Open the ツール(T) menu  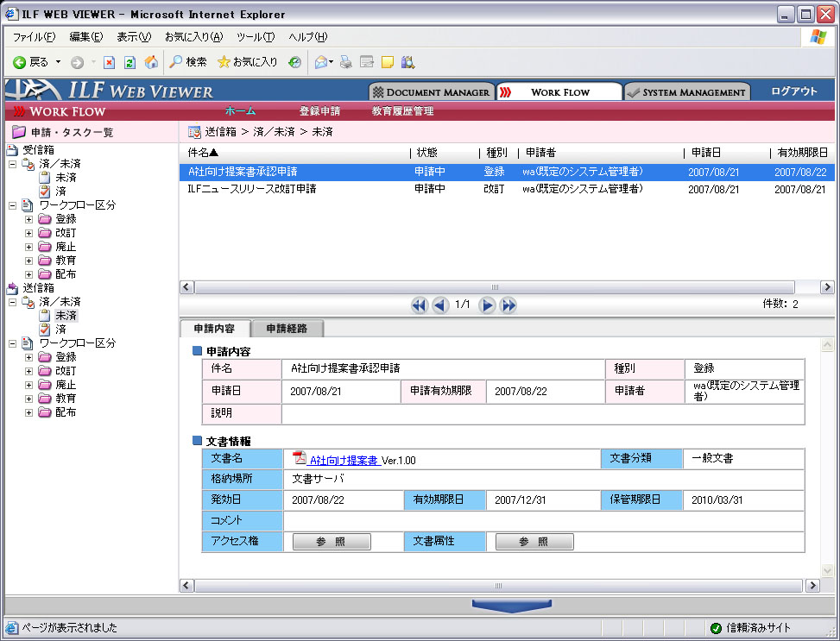coord(256,37)
